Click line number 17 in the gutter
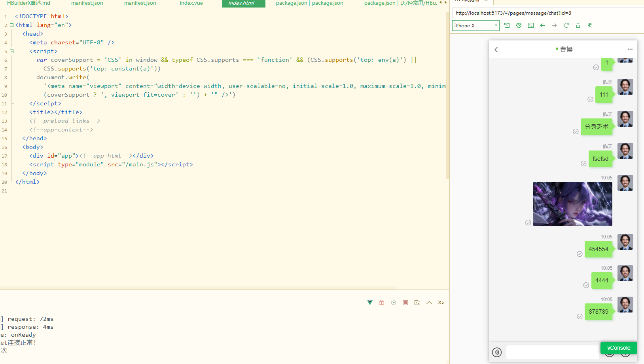644x364 pixels. coord(4,156)
